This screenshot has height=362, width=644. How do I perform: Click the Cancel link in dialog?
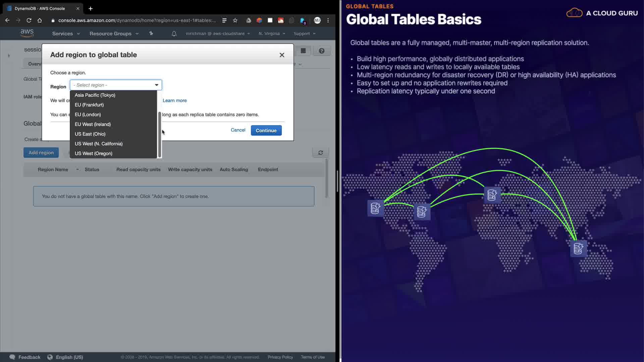click(x=238, y=130)
